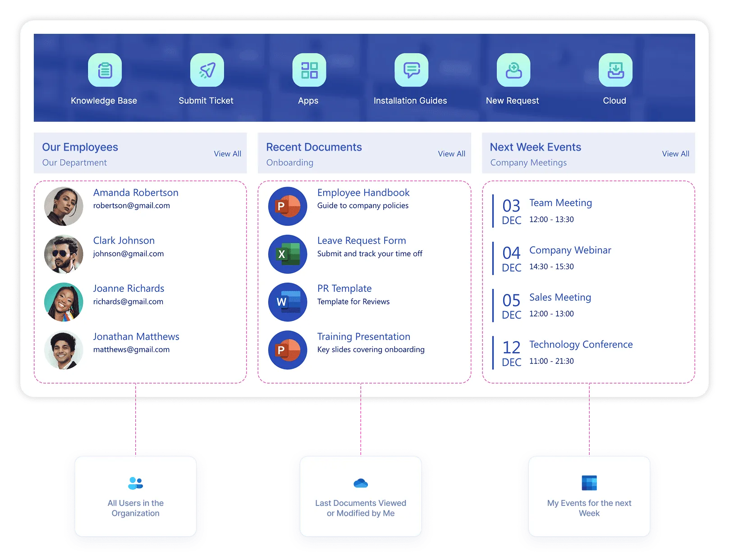Click the Cloud label

coord(614,101)
